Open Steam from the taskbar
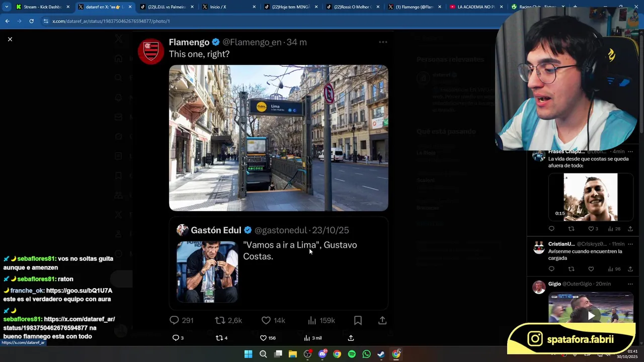 pyautogui.click(x=381, y=354)
